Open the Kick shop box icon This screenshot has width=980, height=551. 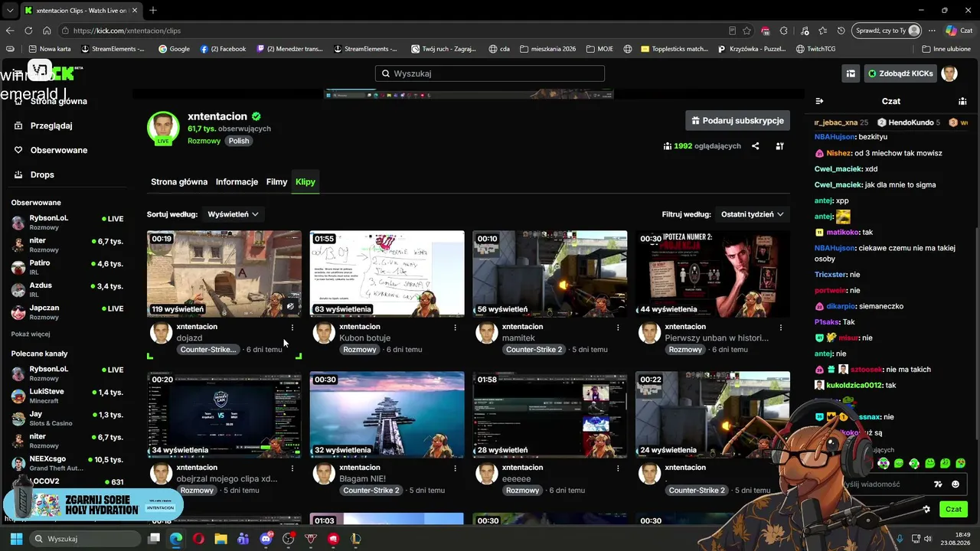pos(851,73)
